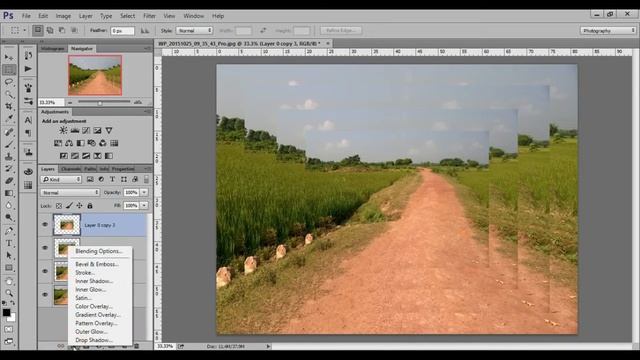Select the Eraser tool
The image size is (640, 360).
[9, 181]
